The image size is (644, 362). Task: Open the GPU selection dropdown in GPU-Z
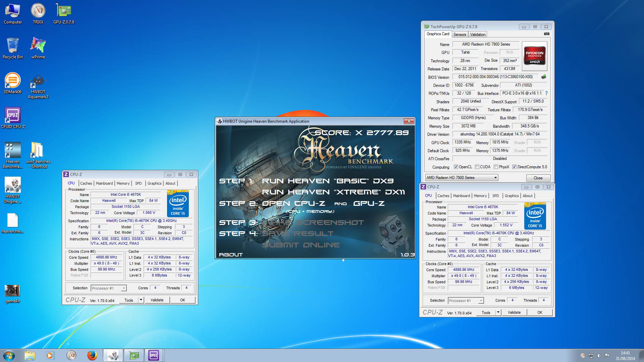pos(462,178)
